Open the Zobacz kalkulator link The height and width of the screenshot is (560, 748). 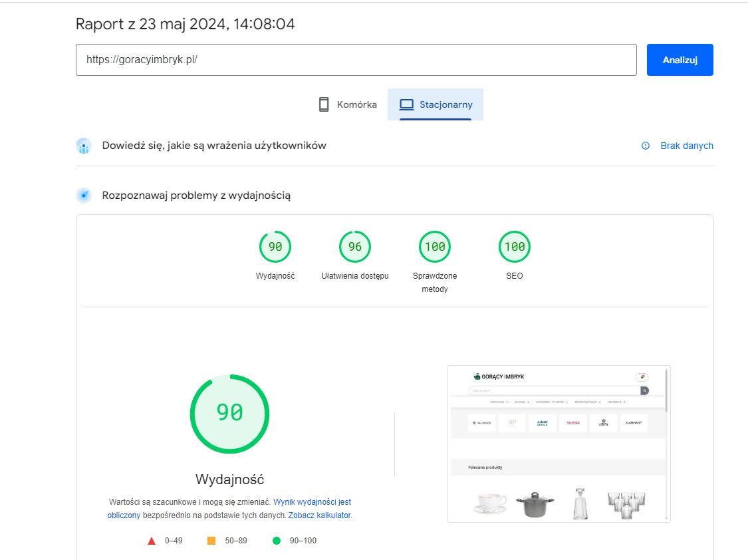point(319,515)
